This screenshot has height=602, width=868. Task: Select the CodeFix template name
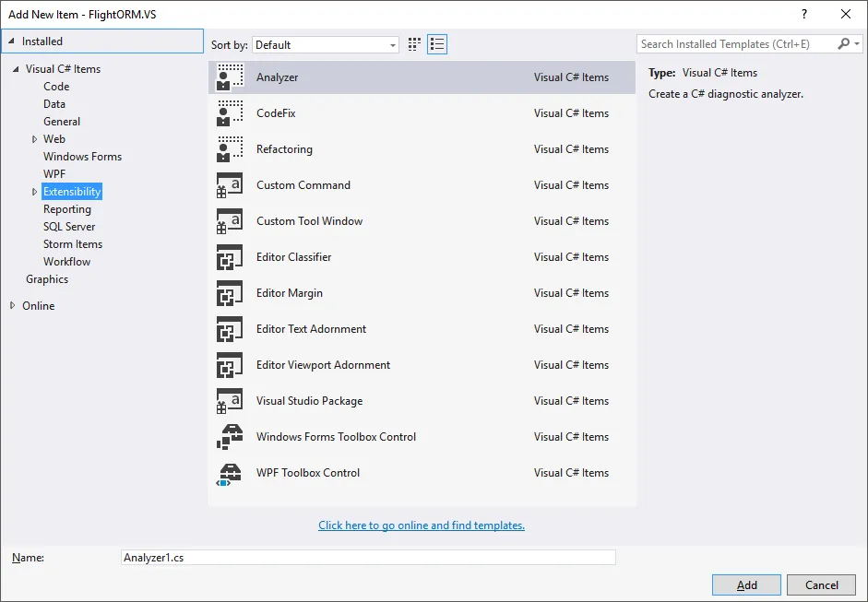point(276,112)
